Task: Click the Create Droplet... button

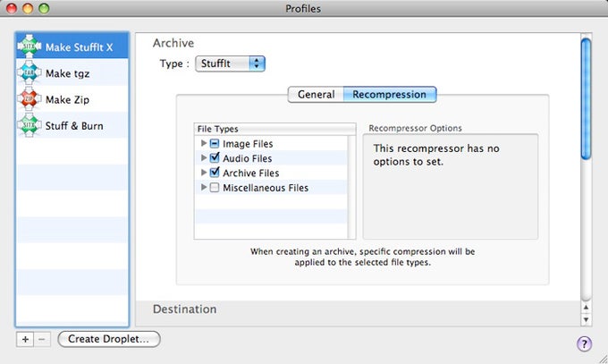Action: point(108,339)
